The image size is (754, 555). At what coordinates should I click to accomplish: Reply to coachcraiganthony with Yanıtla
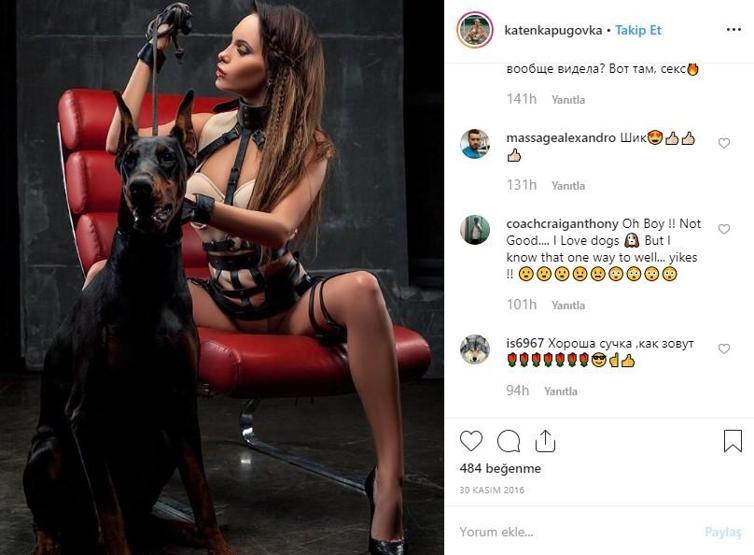[568, 305]
